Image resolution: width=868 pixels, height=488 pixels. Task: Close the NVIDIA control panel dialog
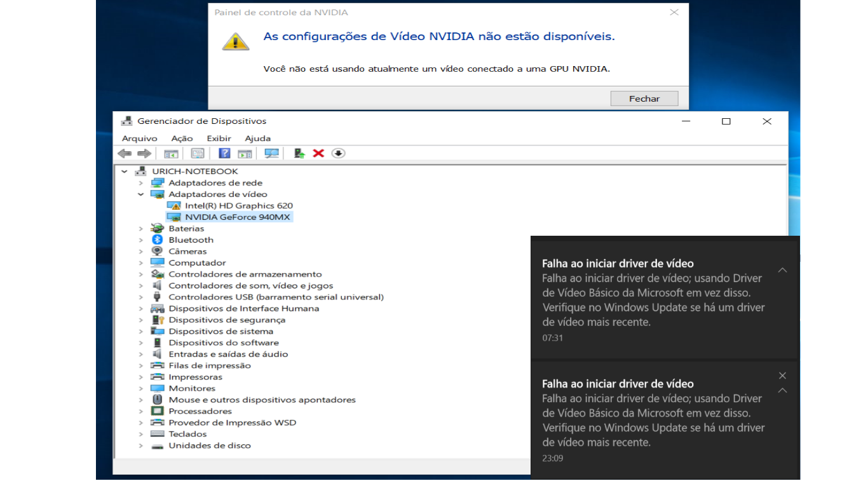tap(674, 12)
